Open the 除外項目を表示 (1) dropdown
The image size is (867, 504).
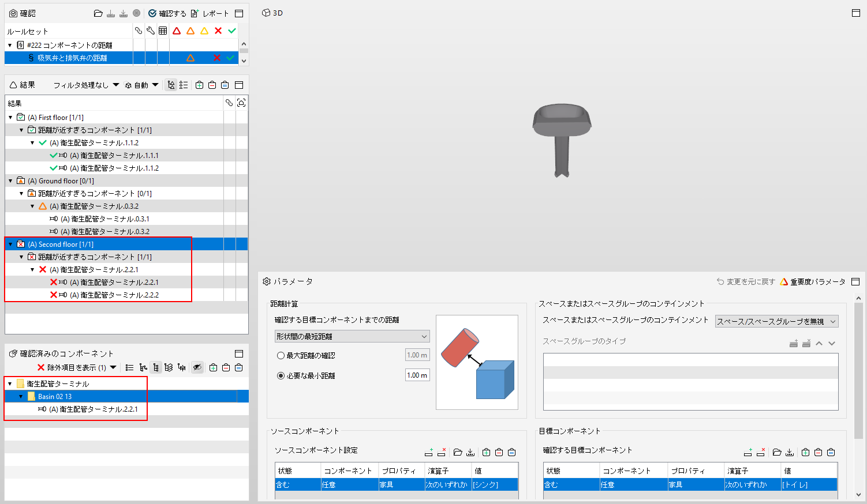77,367
